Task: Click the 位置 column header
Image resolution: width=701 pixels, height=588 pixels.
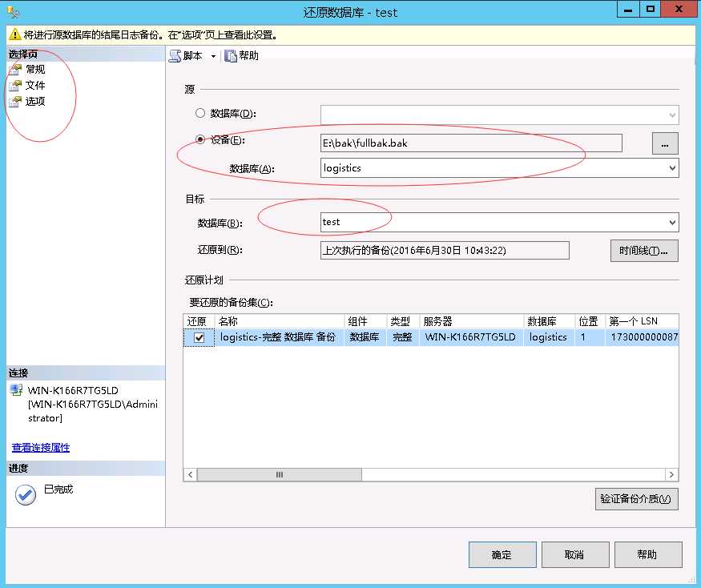Action: pos(590,321)
